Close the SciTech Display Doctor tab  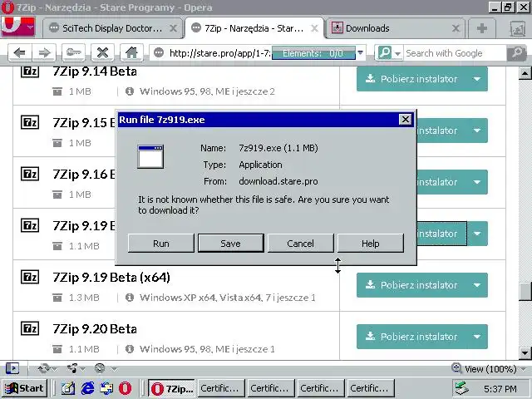coord(173,28)
